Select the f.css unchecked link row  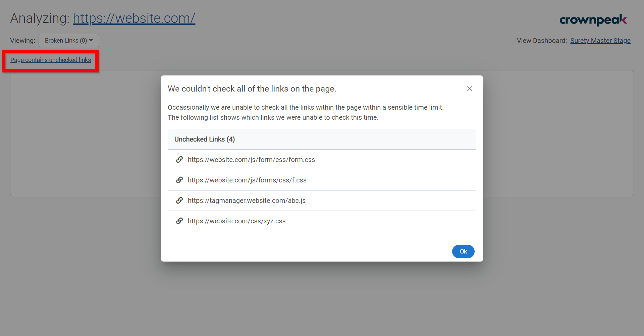pos(247,180)
